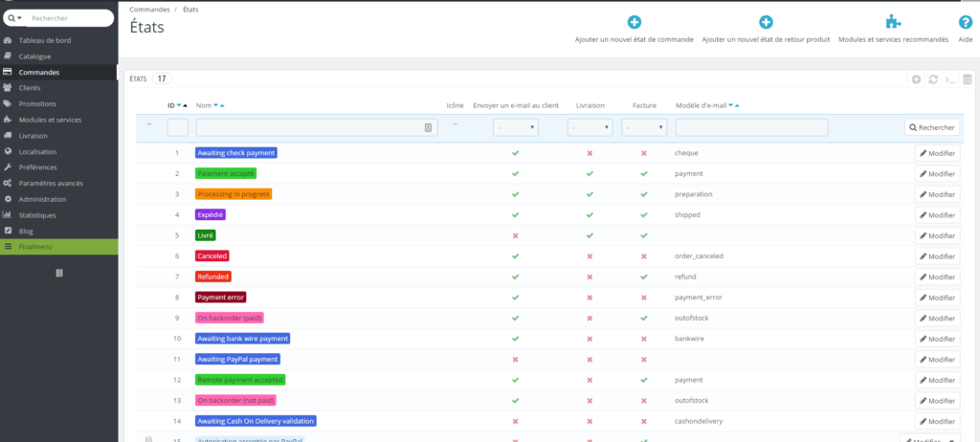Click the add new order state plus icon
The width and height of the screenshot is (980, 442).
pyautogui.click(x=634, y=22)
